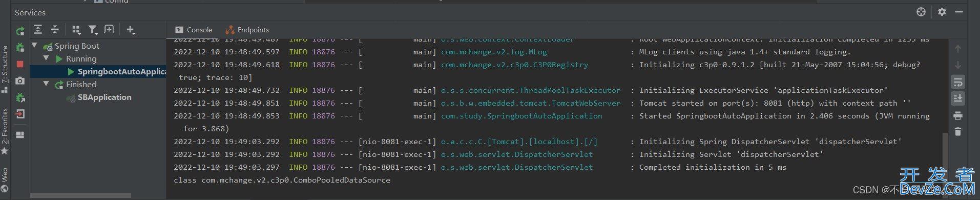Click the Print console output icon
Viewport: 980px width, 200px height.
pyautogui.click(x=958, y=115)
